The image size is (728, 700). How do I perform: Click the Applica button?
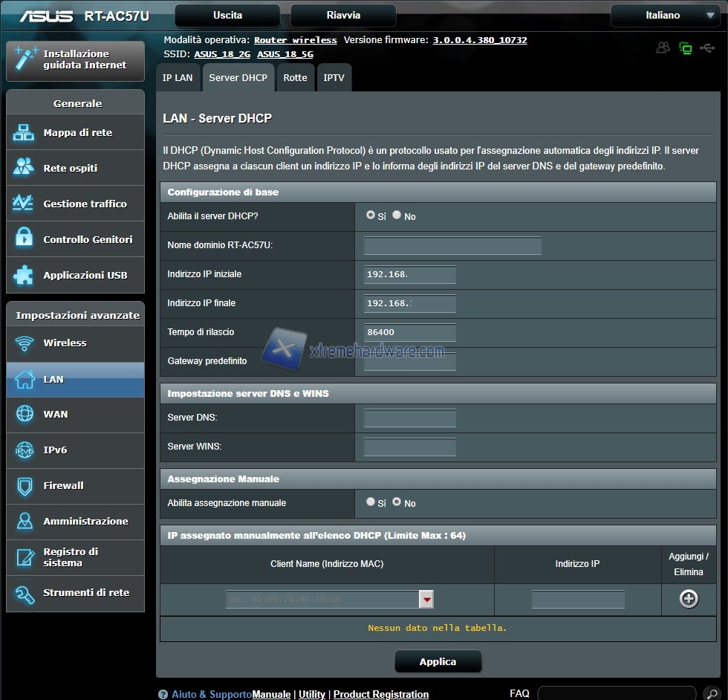pos(438,661)
